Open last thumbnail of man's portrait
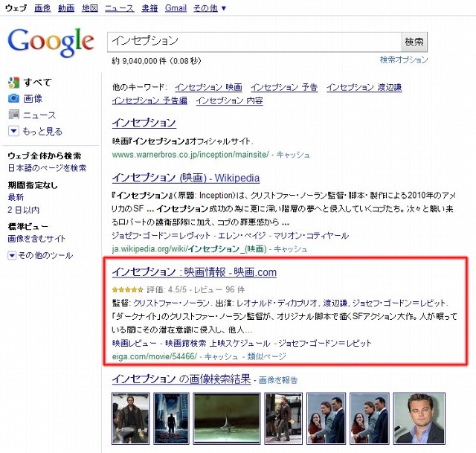476x453 pixels. 419,418
